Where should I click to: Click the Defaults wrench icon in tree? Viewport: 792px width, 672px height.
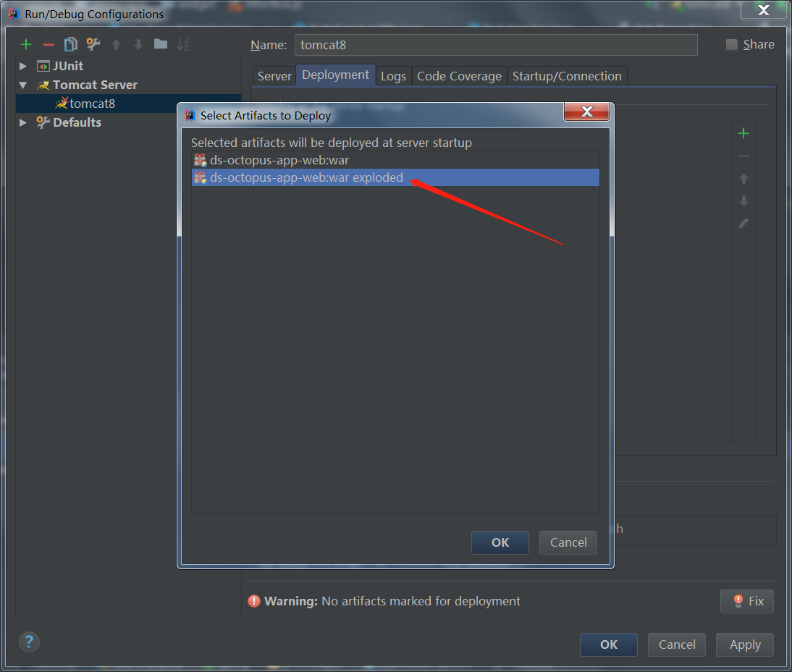pos(43,122)
